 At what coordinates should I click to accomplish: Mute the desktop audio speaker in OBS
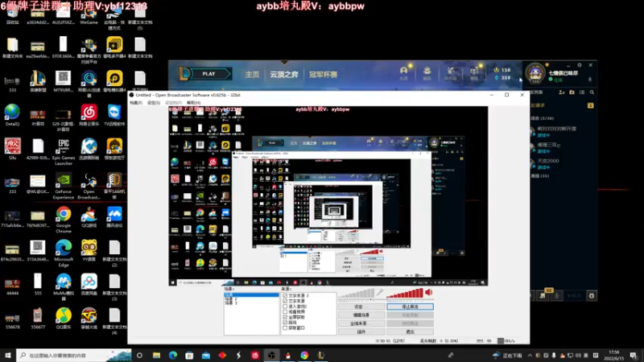(x=428, y=292)
